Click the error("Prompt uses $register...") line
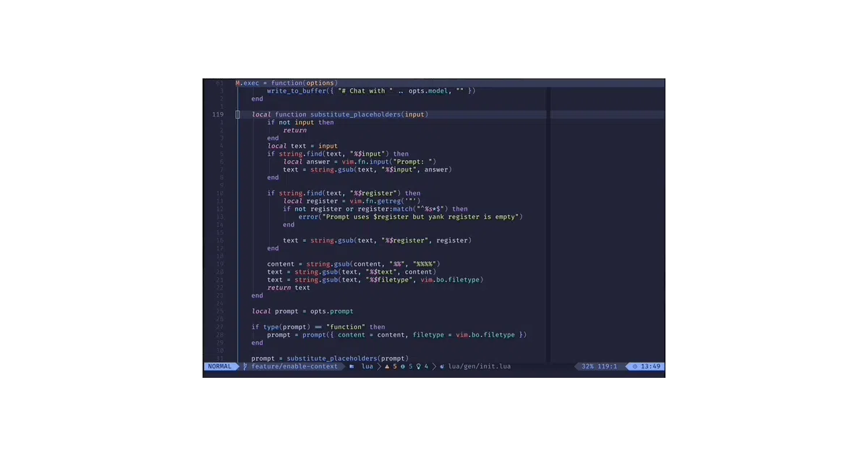Image resolution: width=868 pixels, height=456 pixels. (411, 216)
